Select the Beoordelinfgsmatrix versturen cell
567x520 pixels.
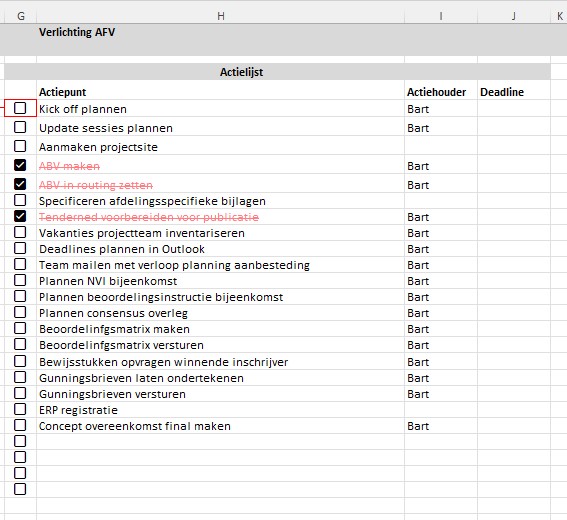point(221,345)
